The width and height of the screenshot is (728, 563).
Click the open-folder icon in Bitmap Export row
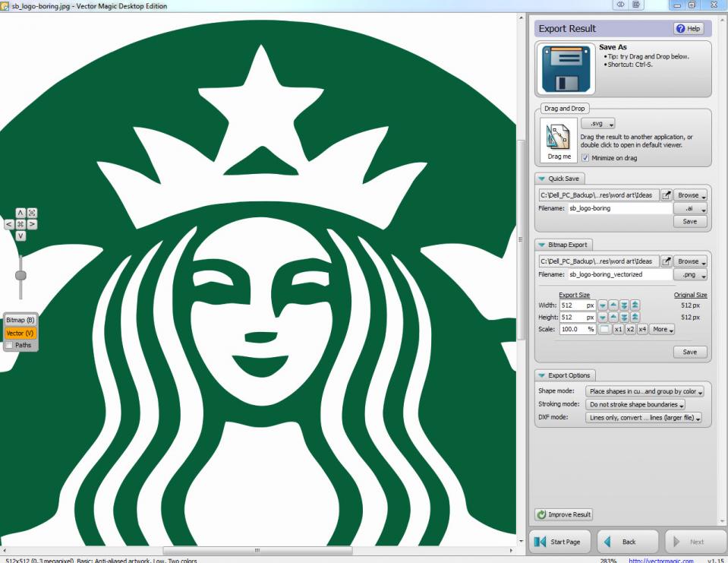pyautogui.click(x=667, y=261)
